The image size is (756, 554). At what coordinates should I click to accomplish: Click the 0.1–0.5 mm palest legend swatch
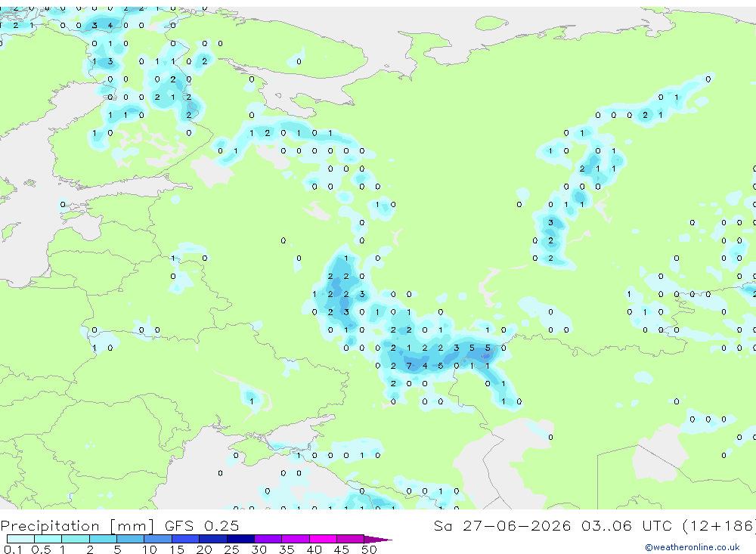point(20,539)
